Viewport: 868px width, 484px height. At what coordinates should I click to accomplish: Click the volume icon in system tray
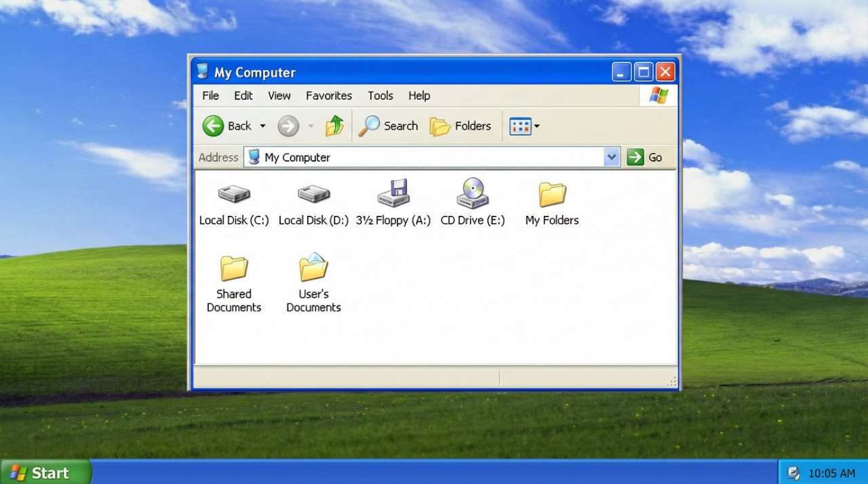click(x=793, y=473)
